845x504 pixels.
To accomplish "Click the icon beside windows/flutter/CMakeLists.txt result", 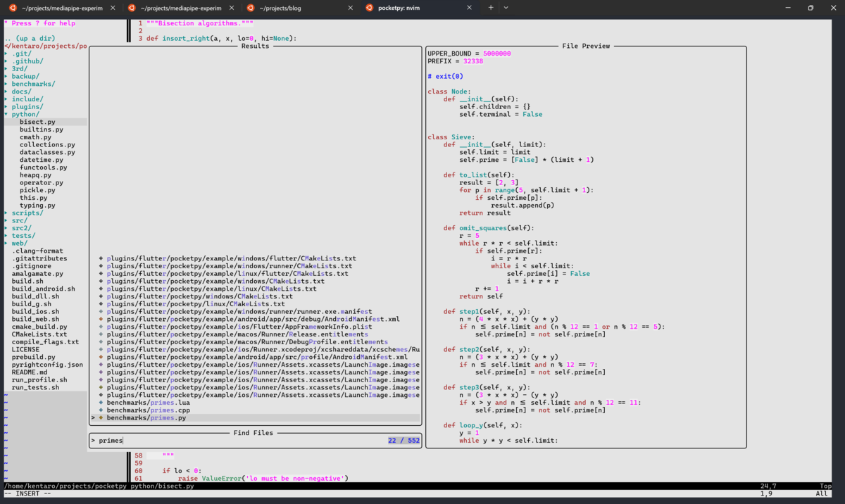I will (x=101, y=258).
